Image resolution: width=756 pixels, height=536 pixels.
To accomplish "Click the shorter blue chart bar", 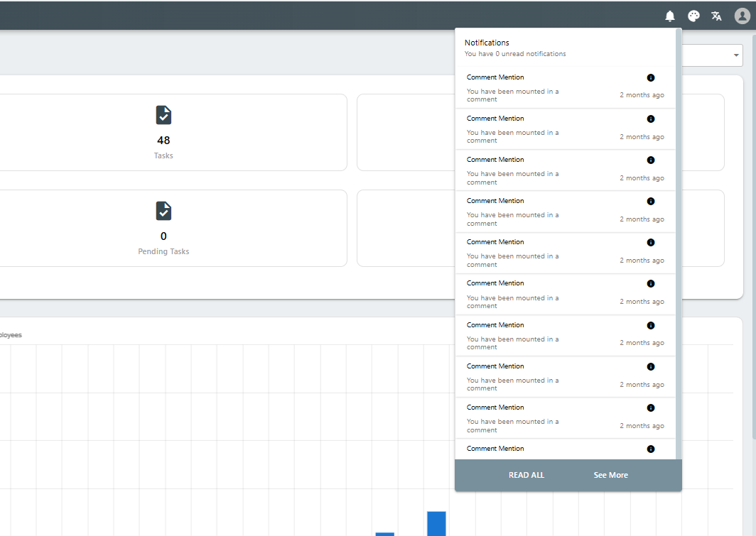I will tap(384, 533).
